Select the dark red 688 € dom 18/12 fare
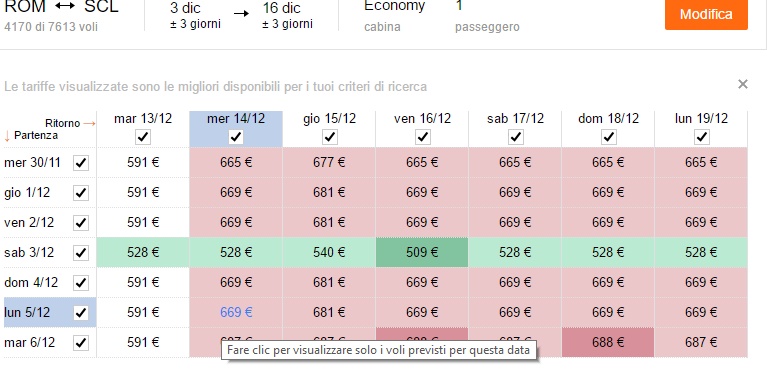 608,342
